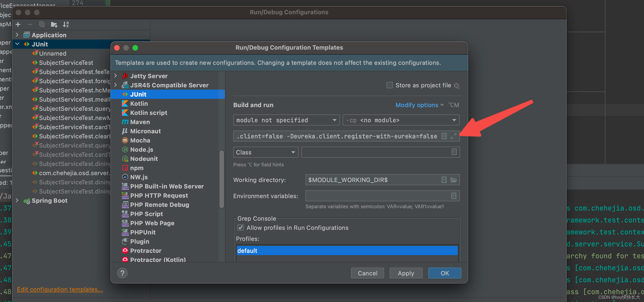Click the Cancel button
644x302 pixels.
(367, 273)
